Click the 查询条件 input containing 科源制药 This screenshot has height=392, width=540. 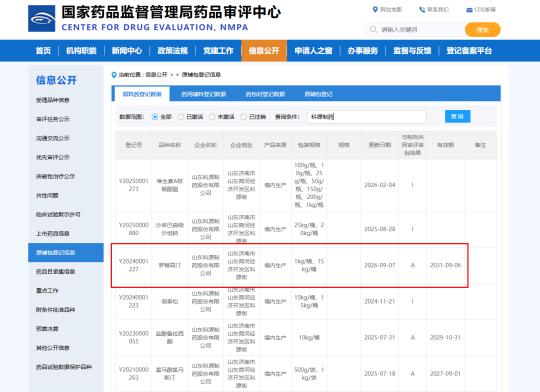366,117
